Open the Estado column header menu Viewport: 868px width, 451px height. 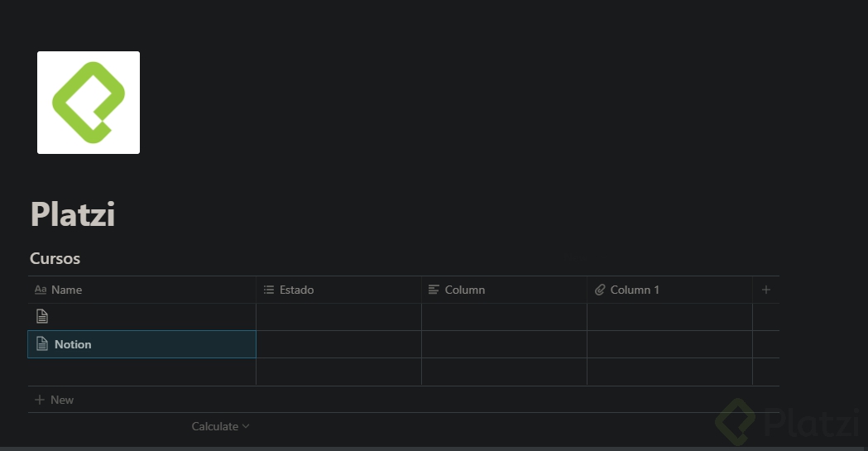pos(297,290)
